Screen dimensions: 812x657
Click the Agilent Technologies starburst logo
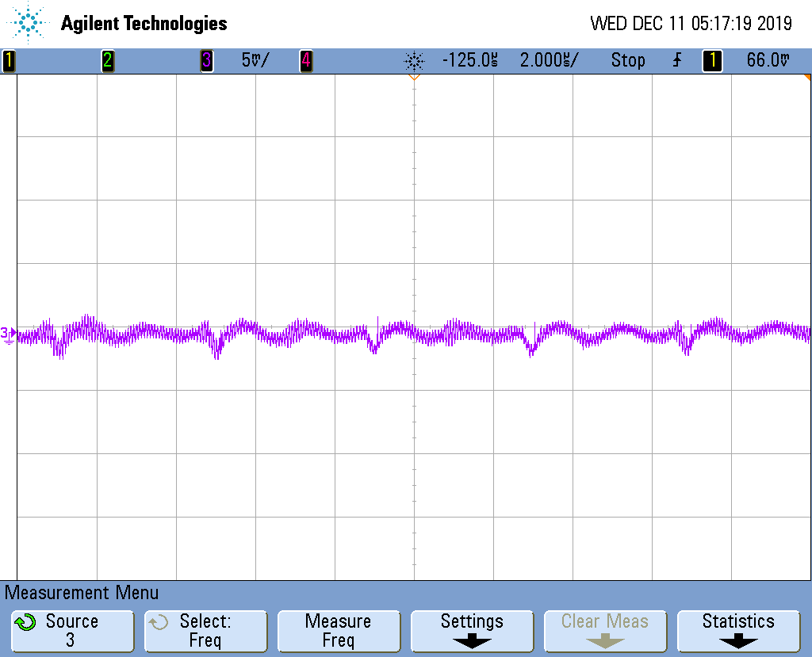coord(29,23)
